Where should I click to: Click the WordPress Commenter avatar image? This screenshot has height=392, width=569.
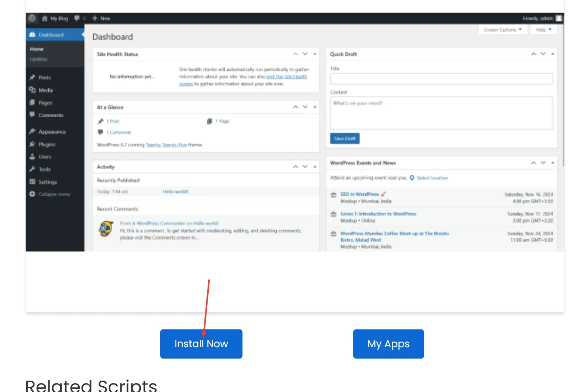[x=106, y=229]
